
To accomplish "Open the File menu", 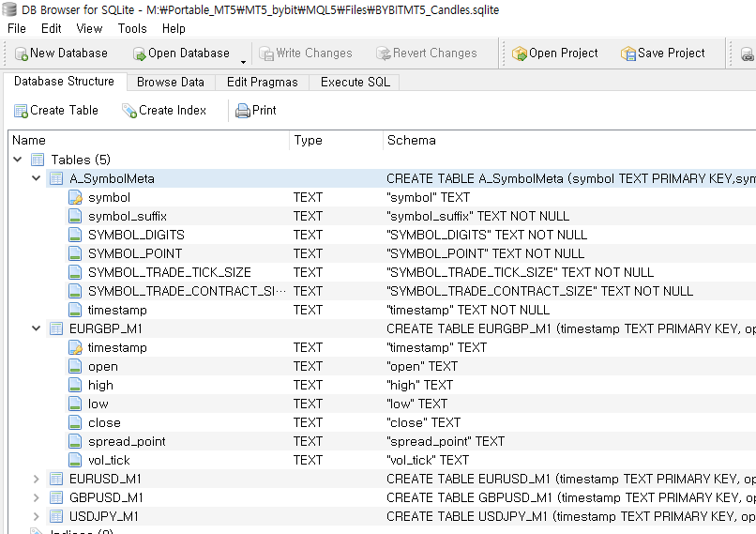I will click(17, 28).
